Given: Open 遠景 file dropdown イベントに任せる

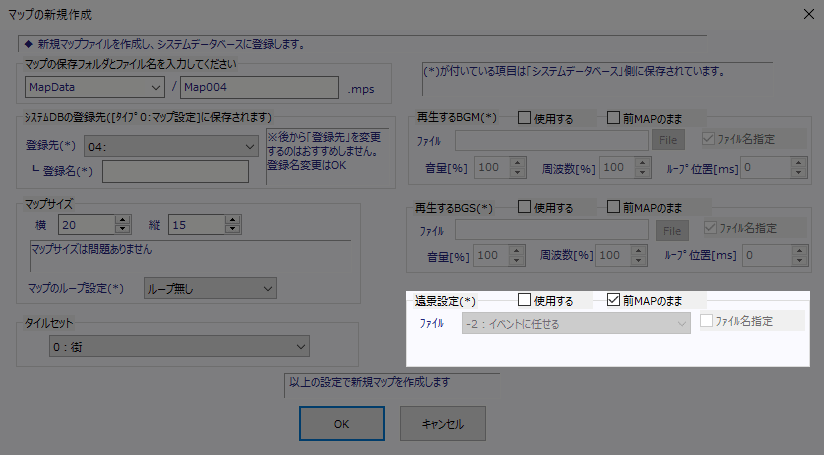Looking at the screenshot, I should [x=576, y=324].
